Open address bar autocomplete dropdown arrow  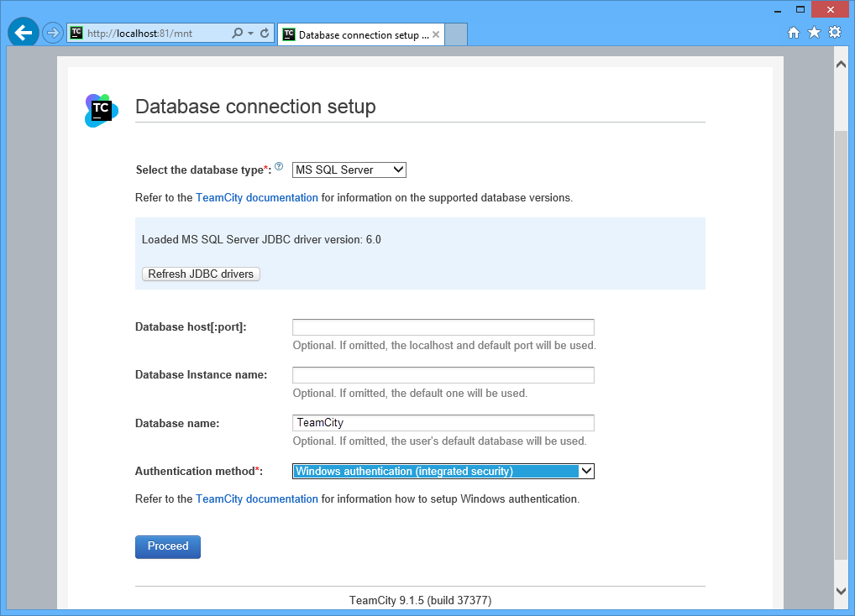[x=251, y=34]
